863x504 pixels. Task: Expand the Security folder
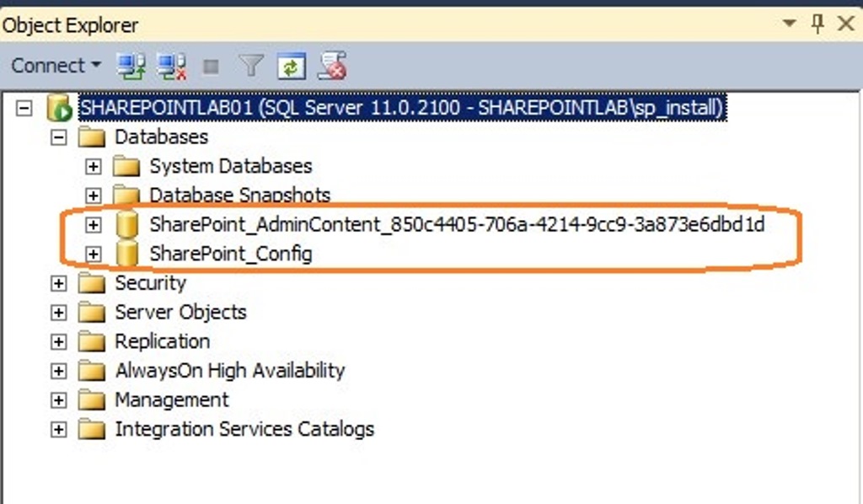coord(58,284)
